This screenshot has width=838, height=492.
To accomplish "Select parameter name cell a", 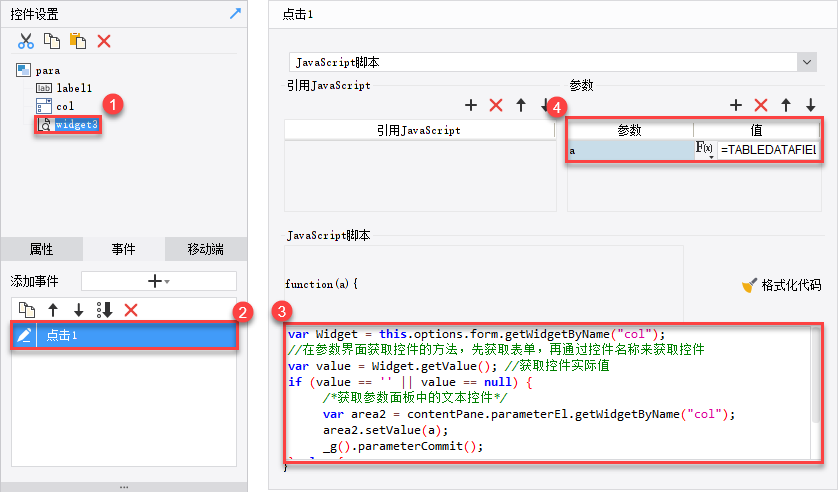I will point(631,150).
